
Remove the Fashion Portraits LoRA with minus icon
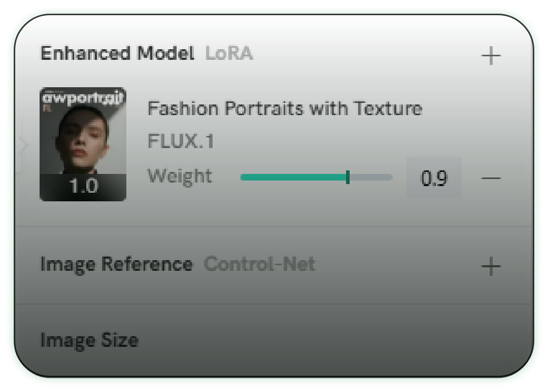pos(491,178)
